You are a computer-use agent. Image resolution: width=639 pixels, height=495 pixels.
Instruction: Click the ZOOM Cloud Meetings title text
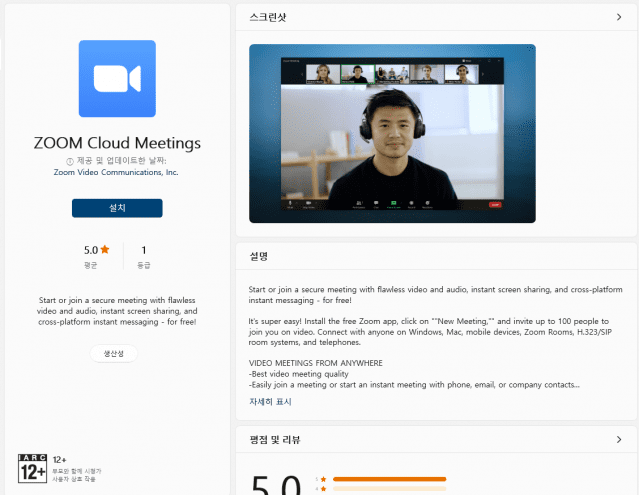tap(117, 143)
